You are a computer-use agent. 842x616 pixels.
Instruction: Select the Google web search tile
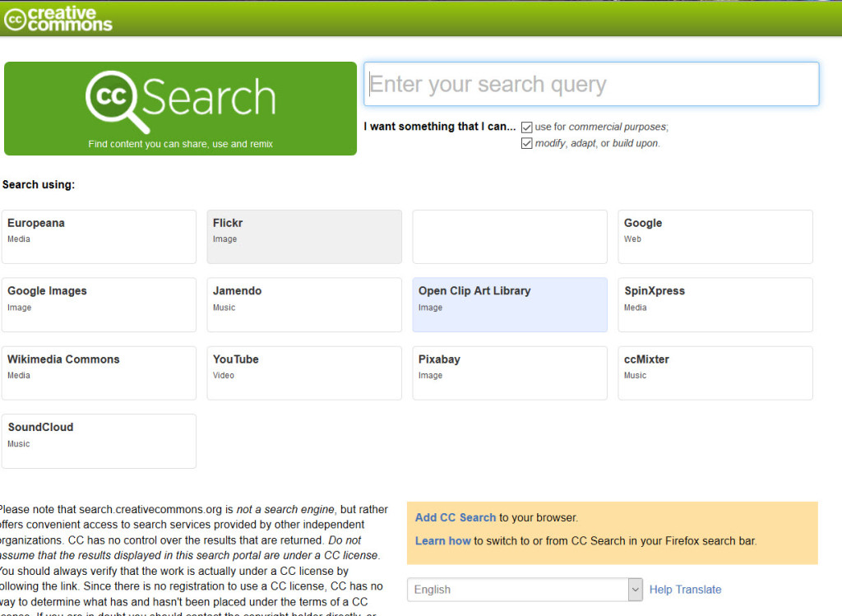715,237
